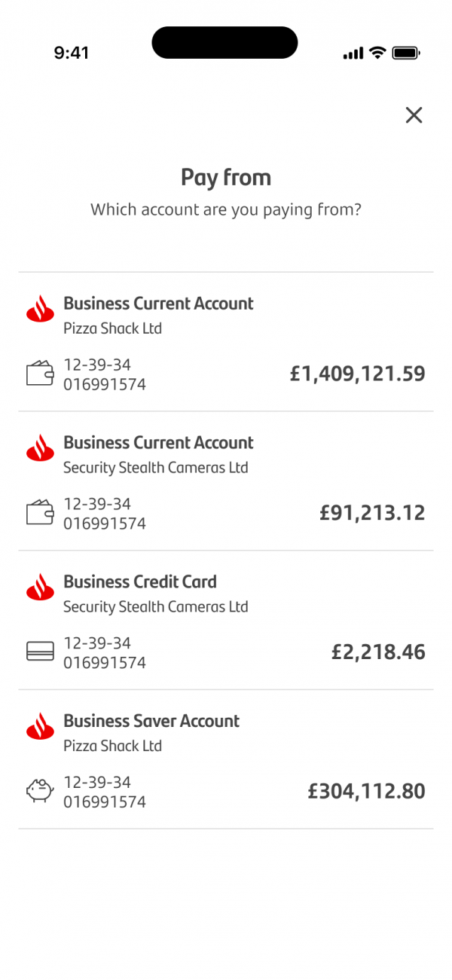Click the £304,112.80 saver balance
Screen dimensions: 452x980
366,790
